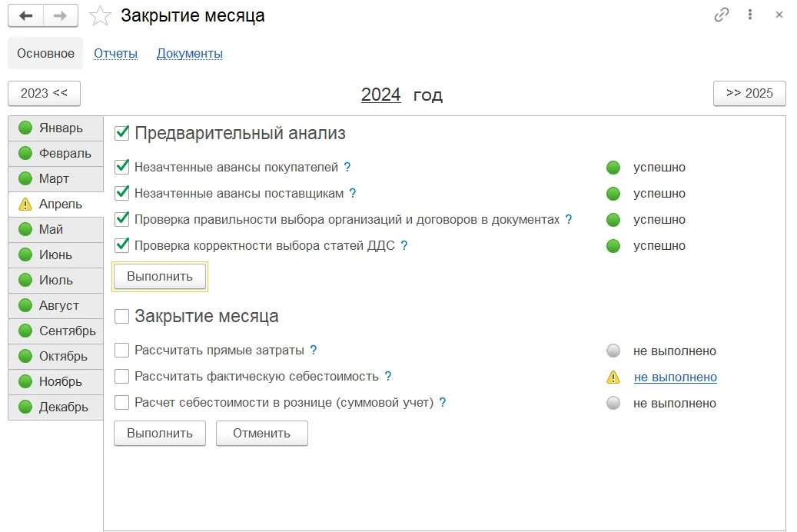Check Рассчитать прямые затраты

[122, 350]
